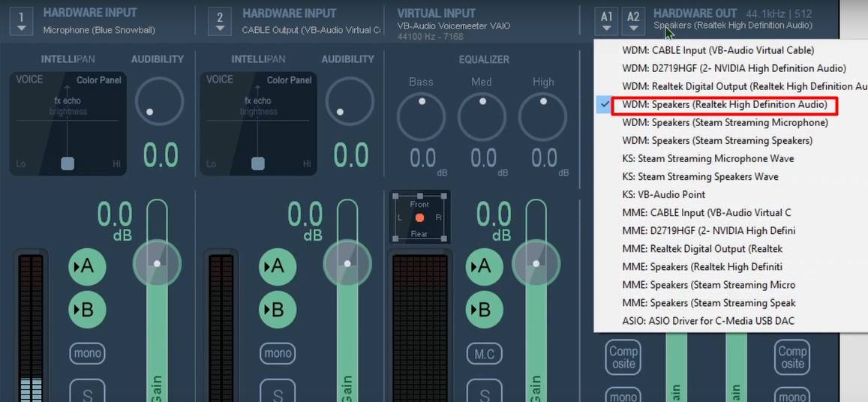The height and width of the screenshot is (402, 868).
Task: Click Audibility knob of Hardware Input 2
Action: coord(350,100)
